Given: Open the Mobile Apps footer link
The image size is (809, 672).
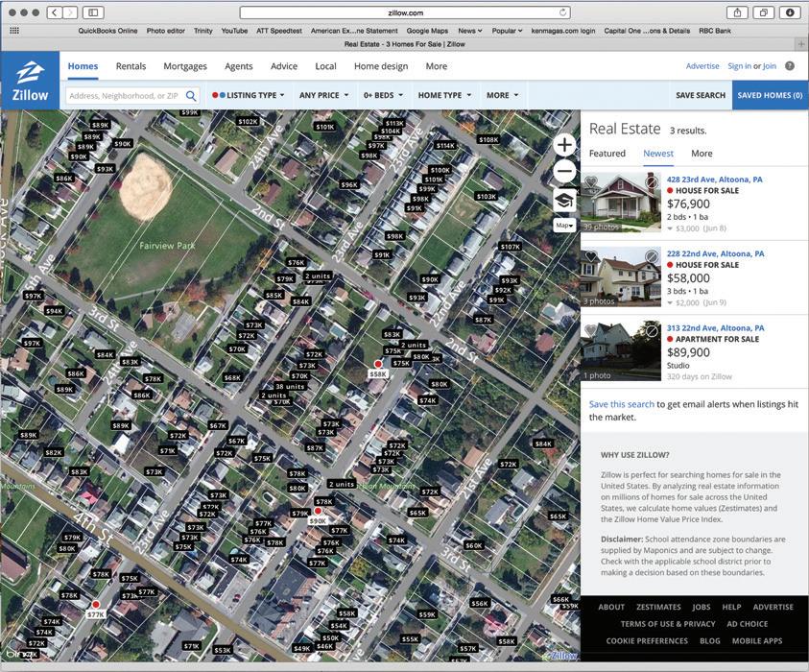Looking at the screenshot, I should (757, 640).
